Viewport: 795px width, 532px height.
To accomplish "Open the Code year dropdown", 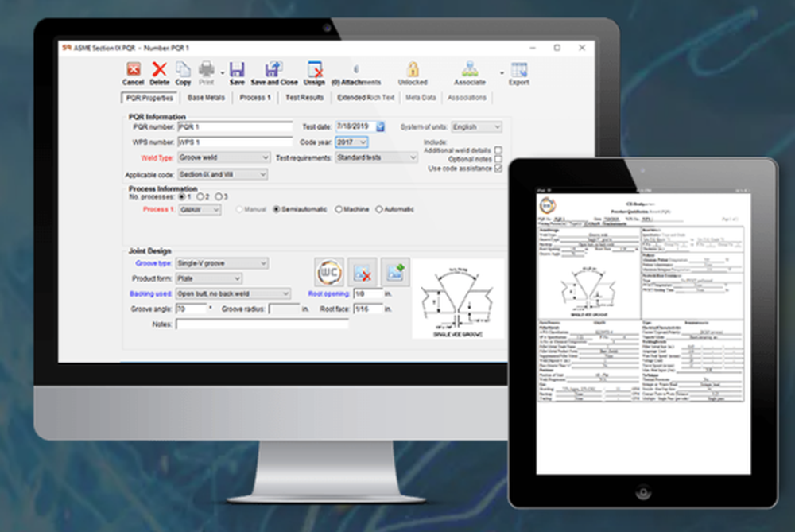I will point(351,142).
